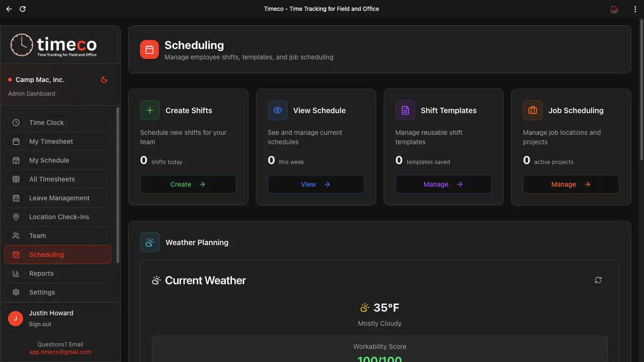This screenshot has width=644, height=362.
Task: Click the Weather Planning heading
Action: tap(197, 242)
